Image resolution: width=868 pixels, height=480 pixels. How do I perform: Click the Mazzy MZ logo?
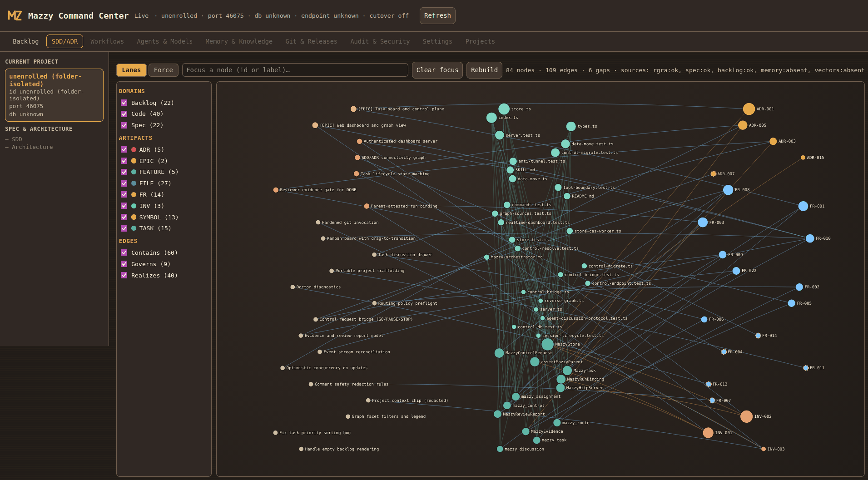pyautogui.click(x=15, y=16)
